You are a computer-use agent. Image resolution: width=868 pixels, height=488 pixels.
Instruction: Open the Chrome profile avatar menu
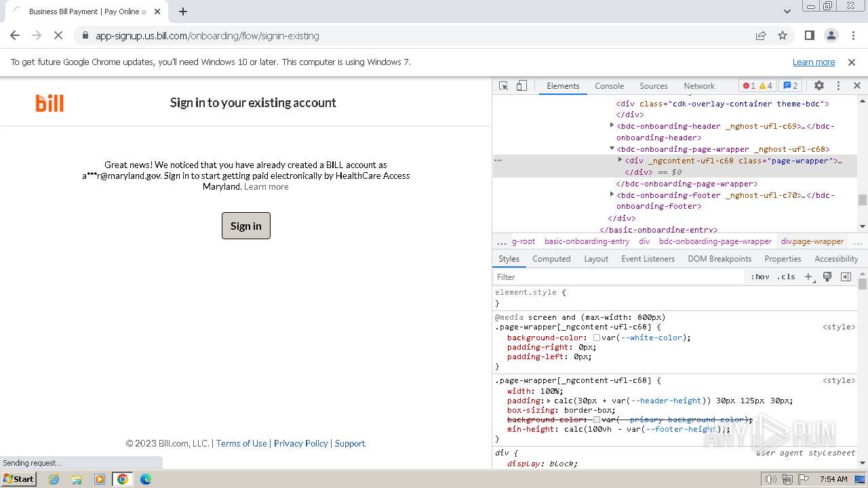click(x=831, y=35)
